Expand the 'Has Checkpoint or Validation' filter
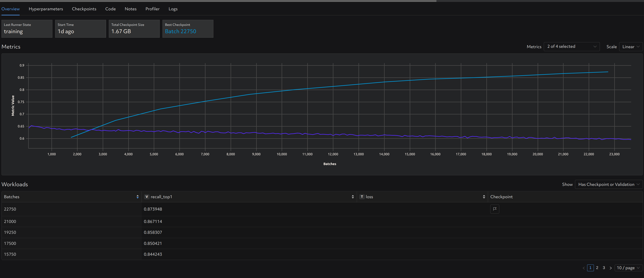The height and width of the screenshot is (278, 644). click(x=608, y=184)
